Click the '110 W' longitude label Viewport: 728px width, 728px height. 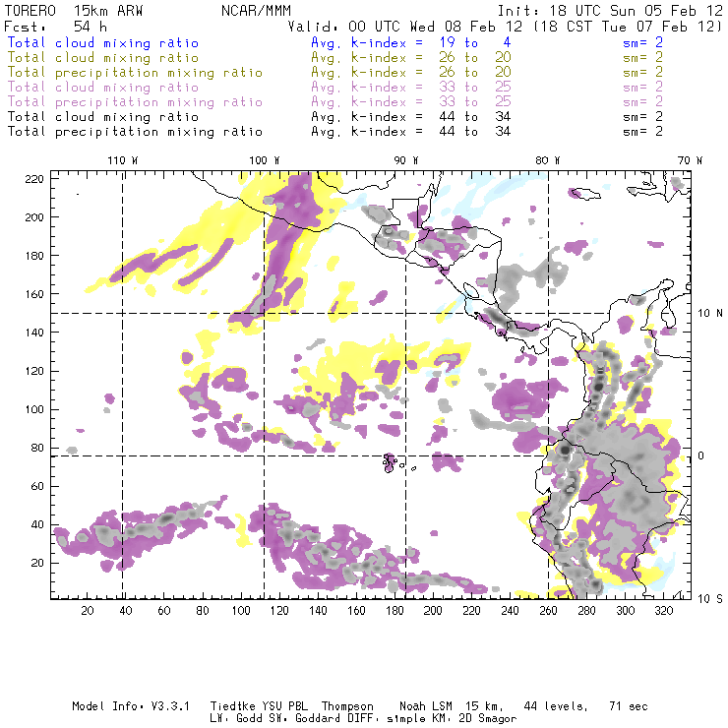pyautogui.click(x=123, y=160)
